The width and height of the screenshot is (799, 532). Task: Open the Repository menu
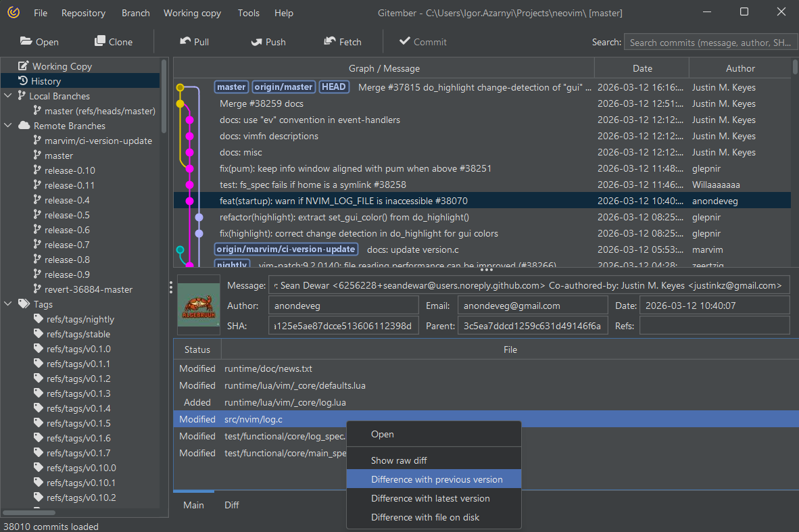pyautogui.click(x=83, y=13)
